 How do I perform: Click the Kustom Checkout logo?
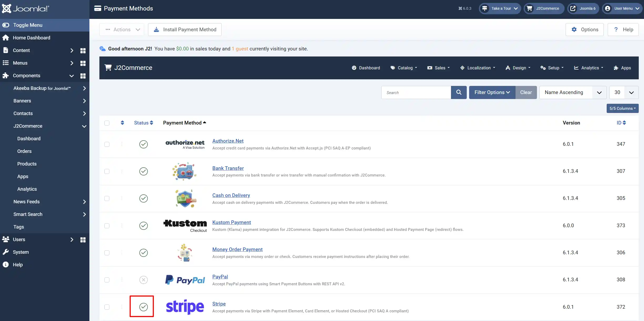tap(185, 226)
